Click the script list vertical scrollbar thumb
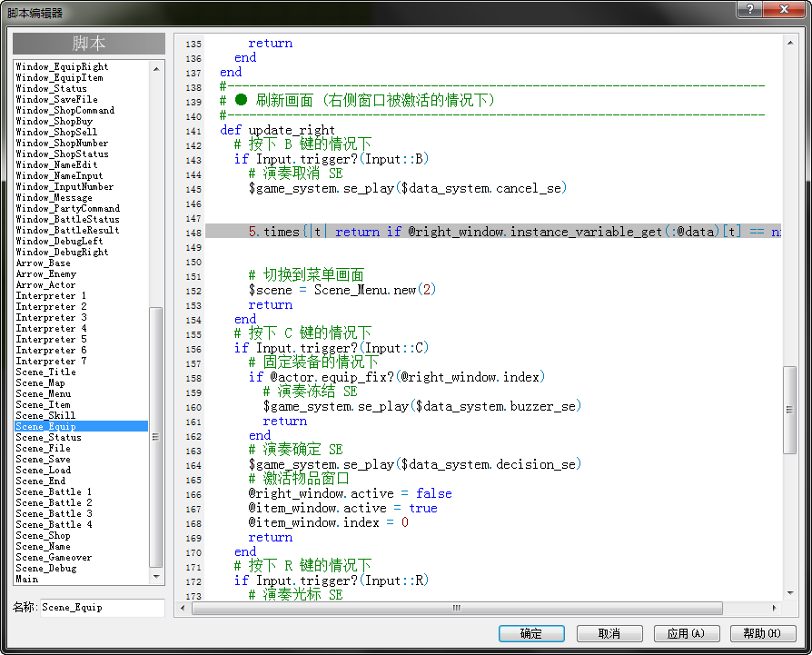 [x=156, y=437]
